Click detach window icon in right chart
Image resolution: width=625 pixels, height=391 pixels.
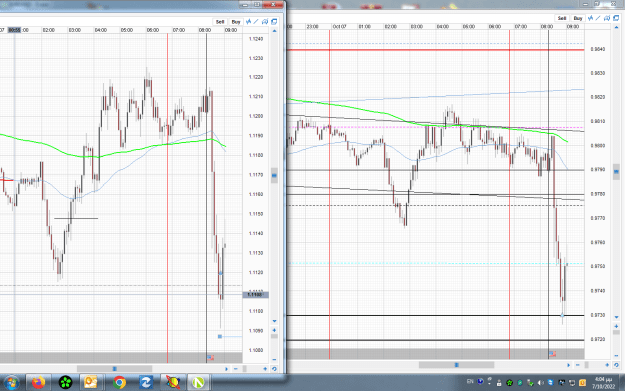[x=616, y=18]
